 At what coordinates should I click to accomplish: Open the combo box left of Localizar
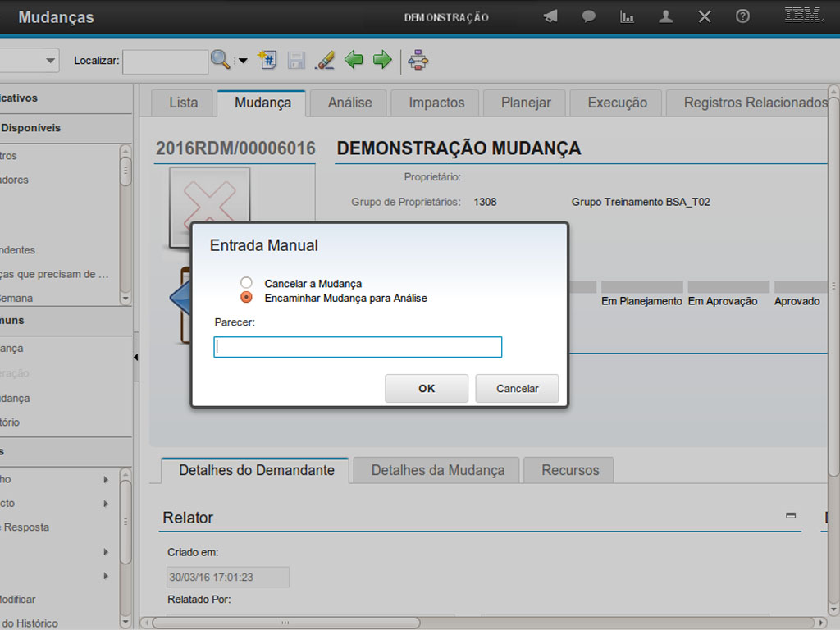pos(51,61)
